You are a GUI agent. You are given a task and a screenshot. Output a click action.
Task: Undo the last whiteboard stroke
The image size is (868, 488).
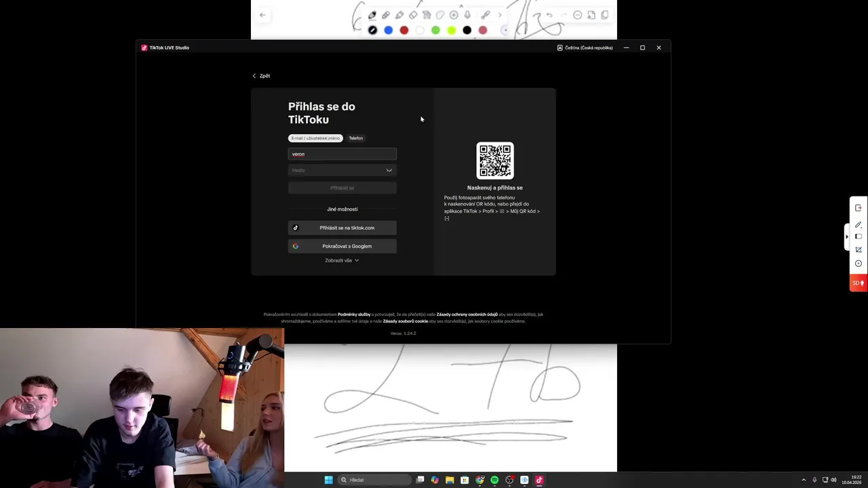point(549,15)
